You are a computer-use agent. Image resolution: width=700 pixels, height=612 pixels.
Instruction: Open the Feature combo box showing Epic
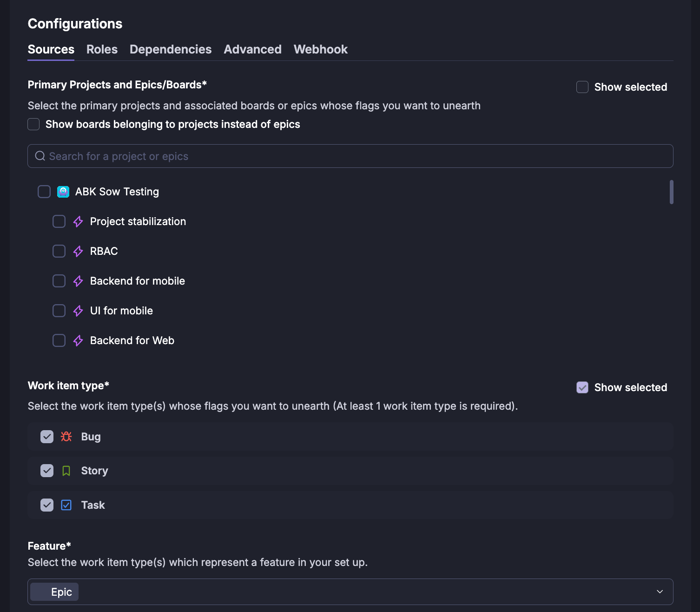tap(350, 592)
